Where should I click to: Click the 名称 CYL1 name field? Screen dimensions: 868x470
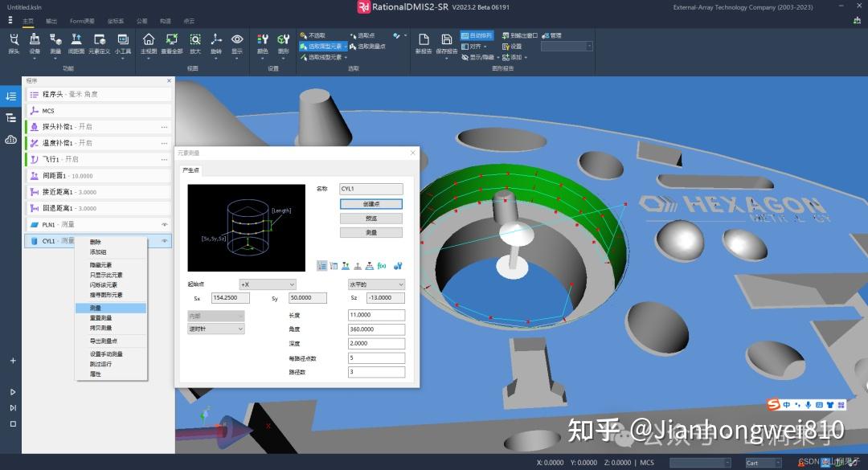pos(371,189)
